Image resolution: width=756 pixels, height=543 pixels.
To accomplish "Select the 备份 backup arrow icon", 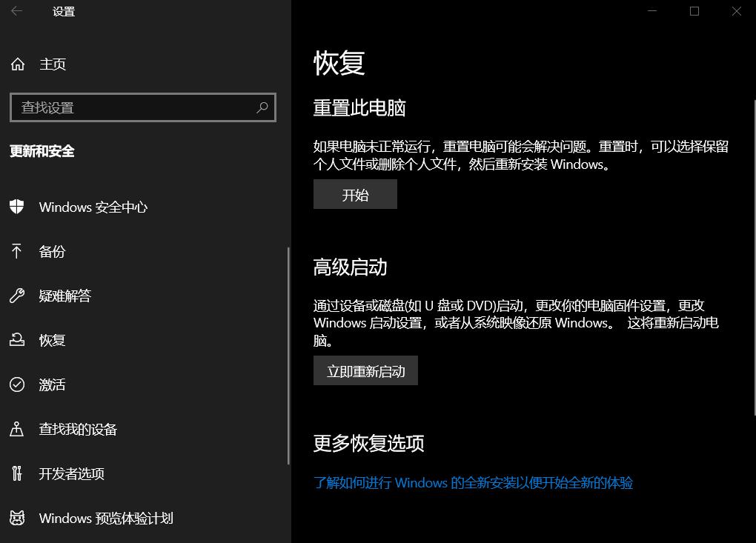I will click(18, 251).
